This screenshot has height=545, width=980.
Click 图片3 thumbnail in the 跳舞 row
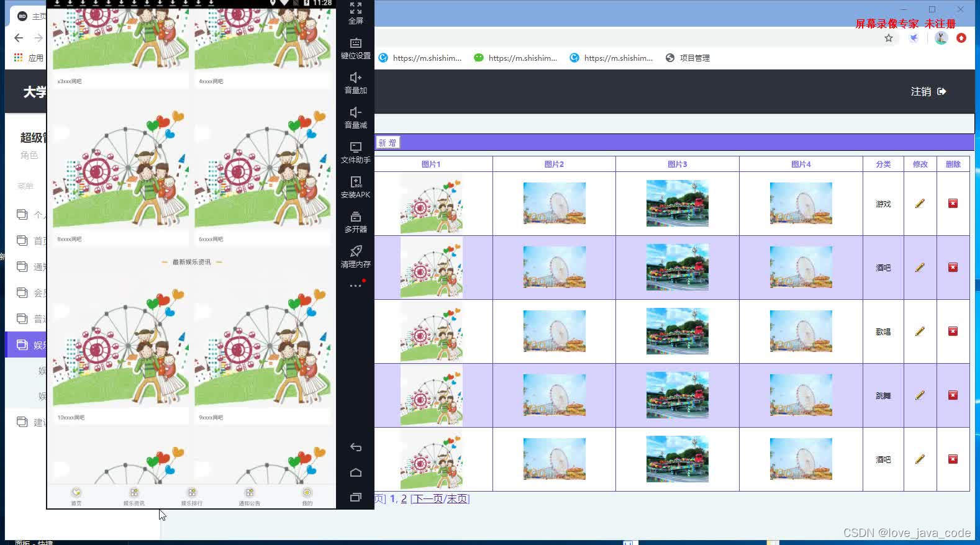click(677, 395)
